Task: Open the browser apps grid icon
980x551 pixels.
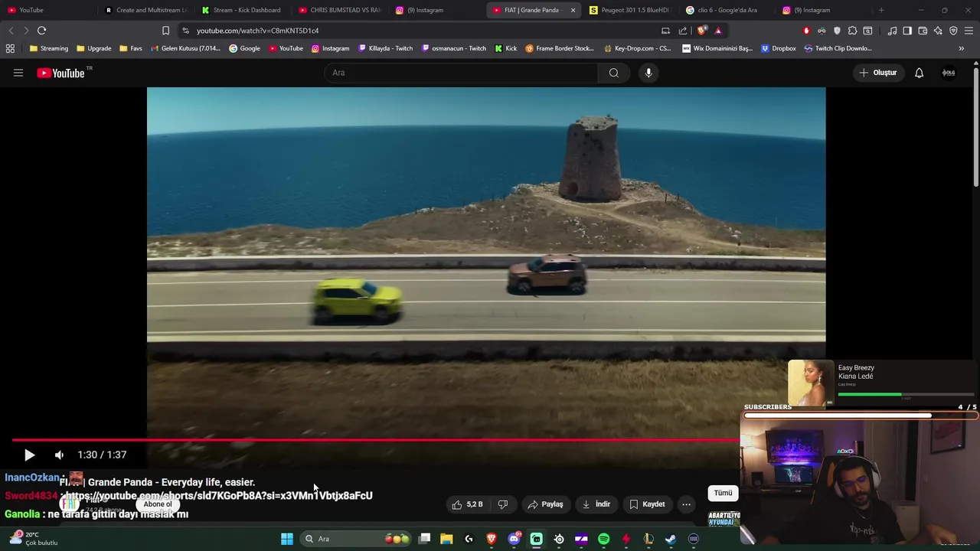Action: pyautogui.click(x=10, y=48)
